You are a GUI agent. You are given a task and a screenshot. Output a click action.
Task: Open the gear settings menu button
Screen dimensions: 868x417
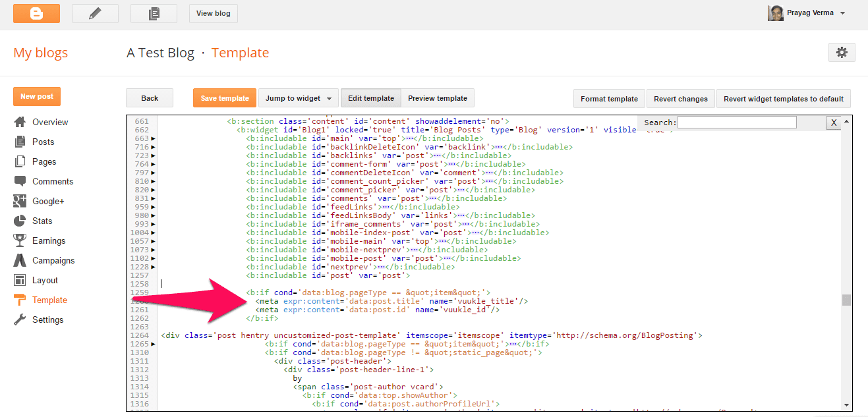(x=841, y=53)
